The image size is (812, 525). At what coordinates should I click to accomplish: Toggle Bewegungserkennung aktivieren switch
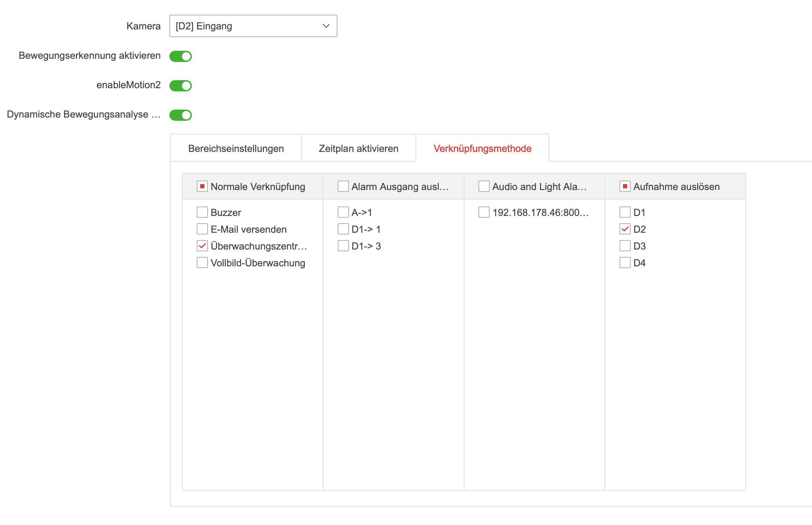(181, 56)
